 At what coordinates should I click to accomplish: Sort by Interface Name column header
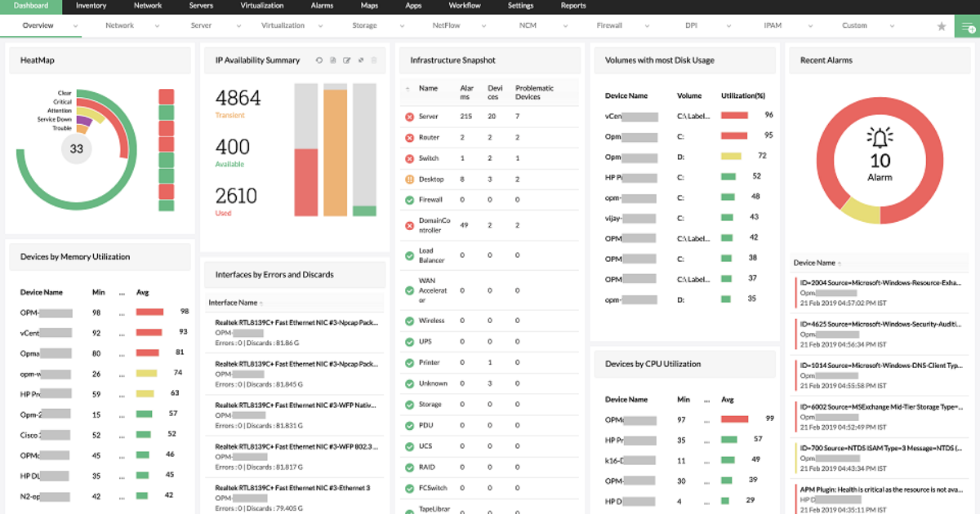coord(234,303)
